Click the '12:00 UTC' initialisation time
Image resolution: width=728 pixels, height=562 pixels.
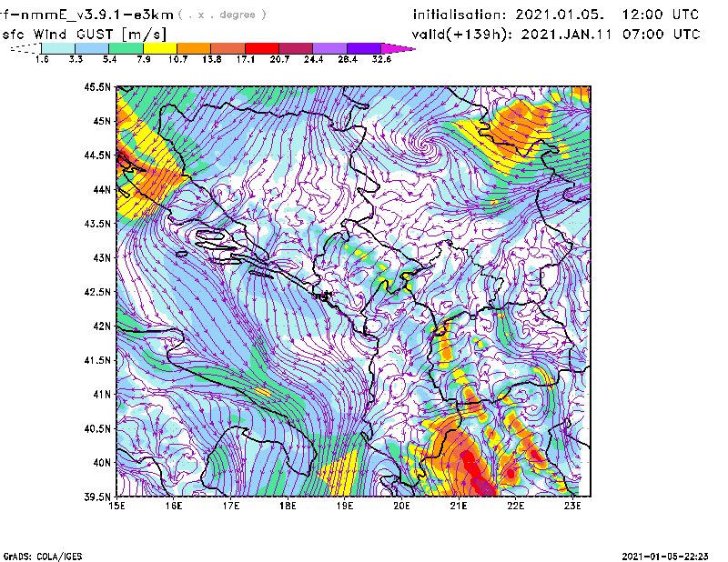(x=660, y=15)
